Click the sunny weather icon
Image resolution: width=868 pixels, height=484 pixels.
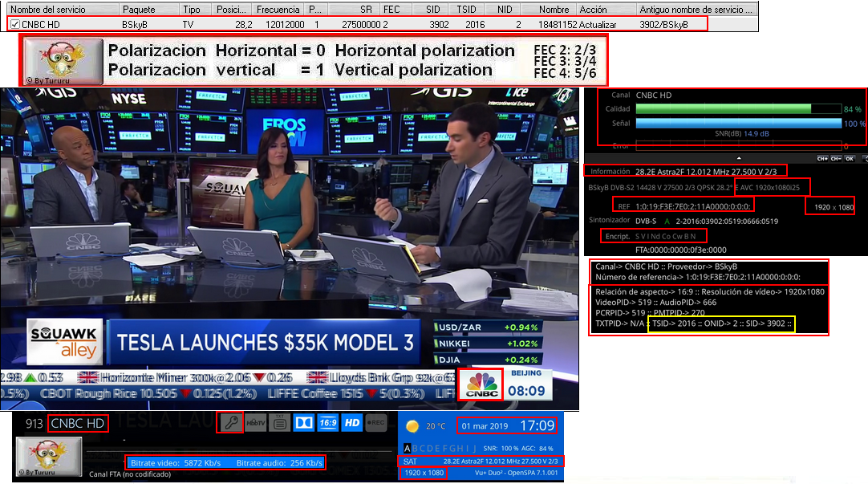(412, 426)
